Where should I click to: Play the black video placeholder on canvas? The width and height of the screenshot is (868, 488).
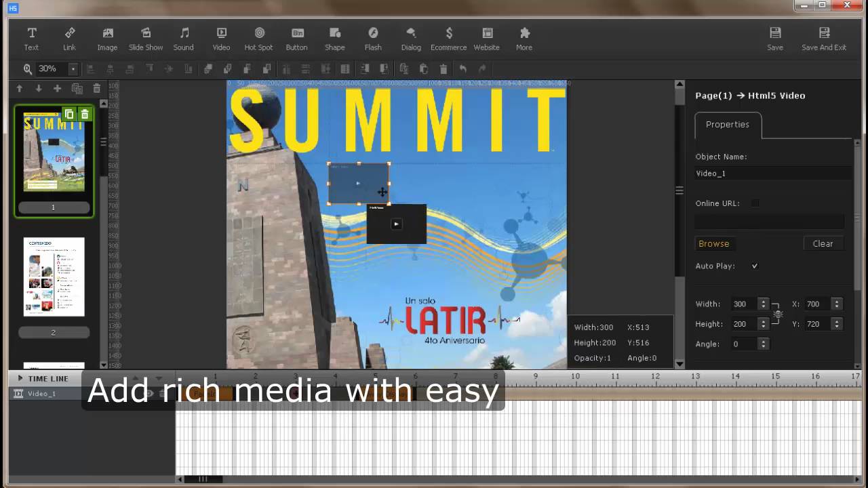(396, 224)
